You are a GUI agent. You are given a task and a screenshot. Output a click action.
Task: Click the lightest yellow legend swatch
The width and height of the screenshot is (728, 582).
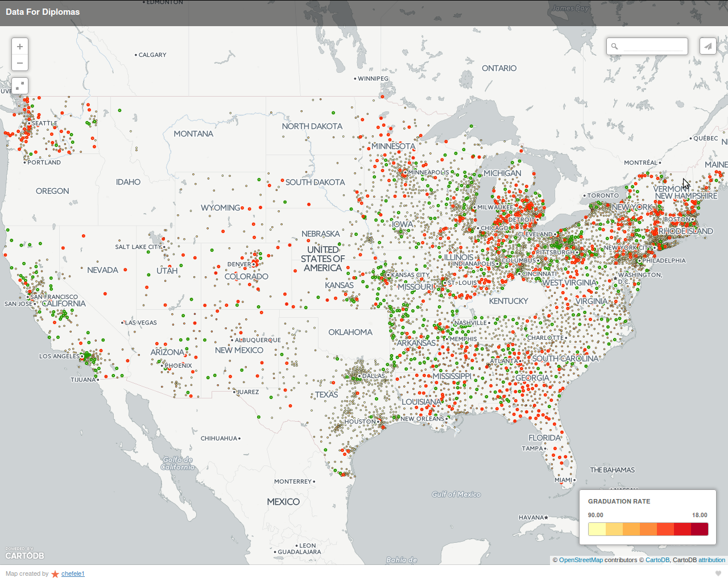597,529
